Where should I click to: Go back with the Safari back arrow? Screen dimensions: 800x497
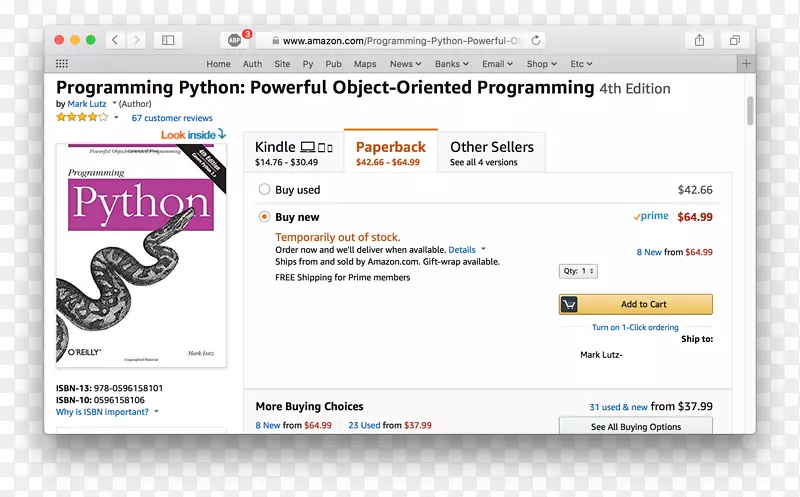115,40
